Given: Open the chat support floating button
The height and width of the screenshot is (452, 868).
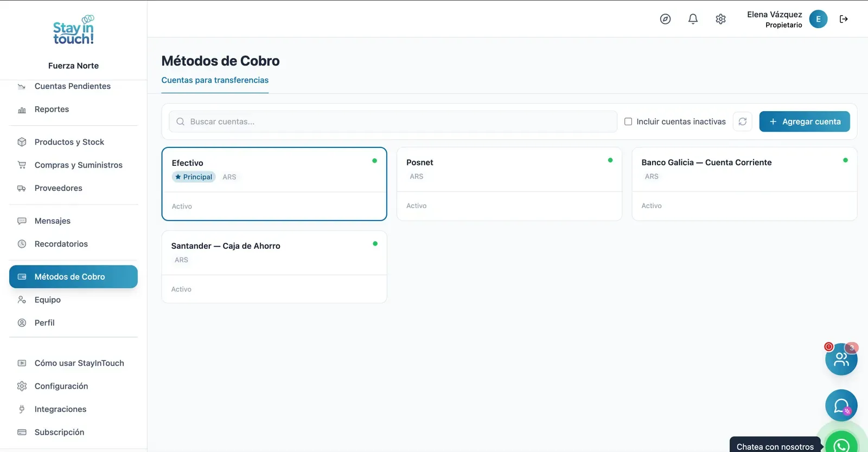Looking at the screenshot, I should click(x=841, y=405).
